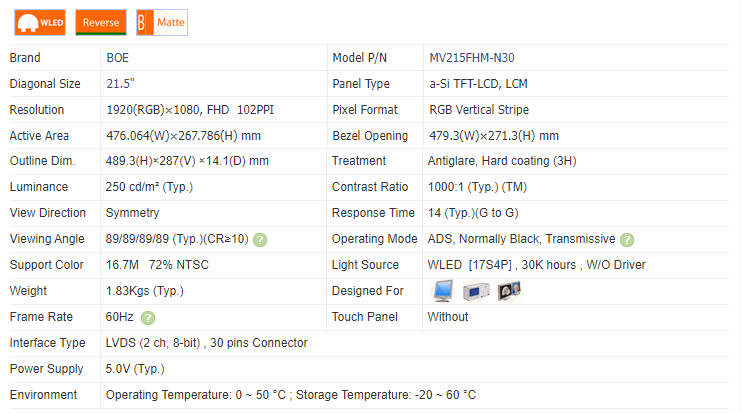Click the WLED light source description
744x413 pixels.
(537, 265)
